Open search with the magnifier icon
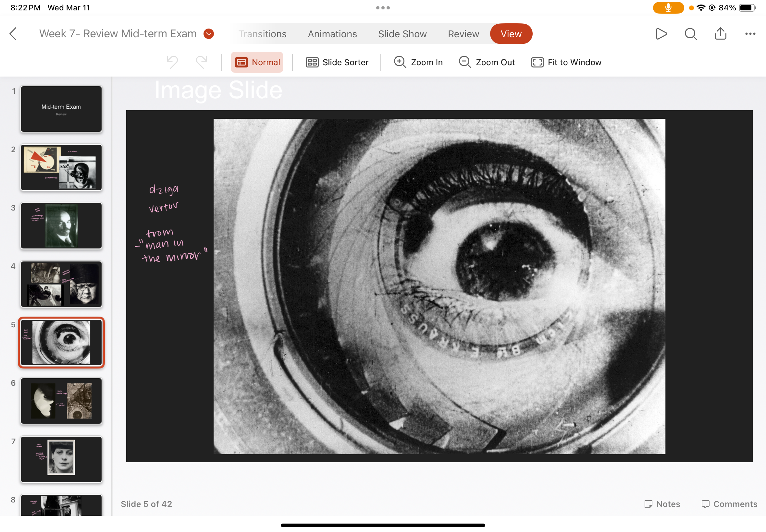The image size is (766, 532). (691, 34)
